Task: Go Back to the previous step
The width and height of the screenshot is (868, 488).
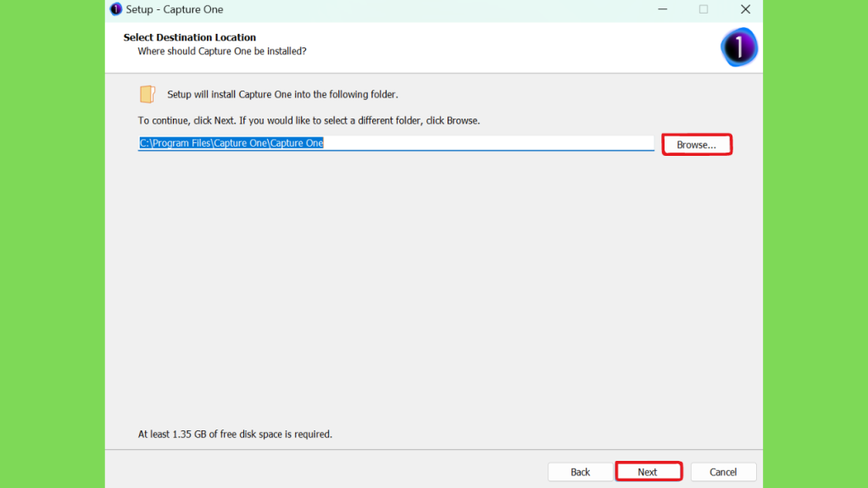Action: 580,472
